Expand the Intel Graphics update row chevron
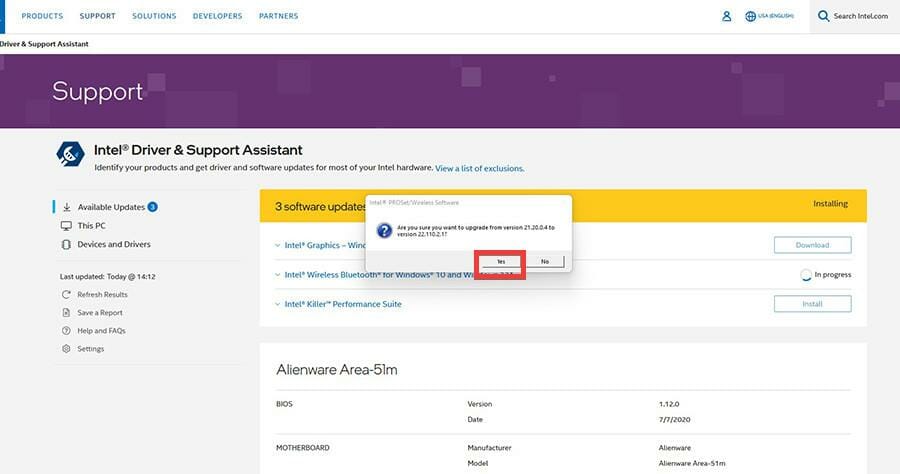 point(278,245)
